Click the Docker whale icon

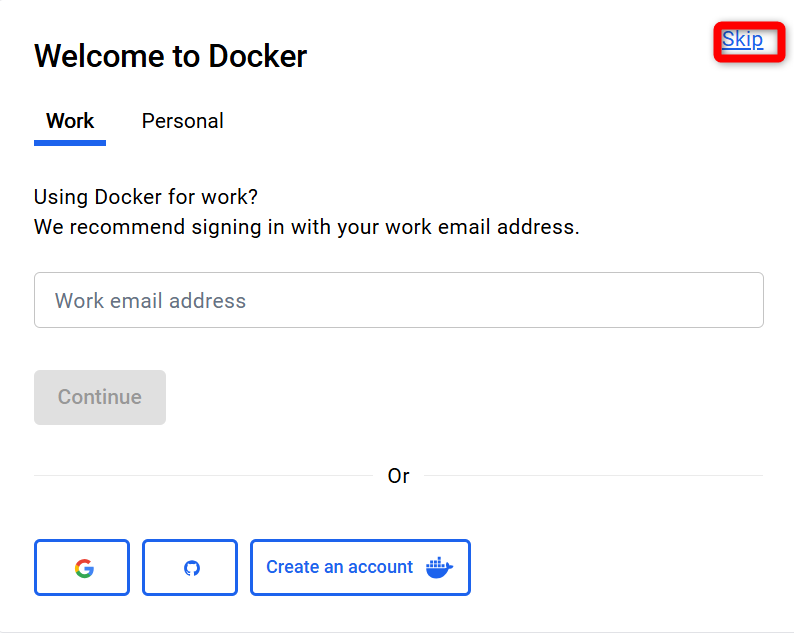point(439,568)
